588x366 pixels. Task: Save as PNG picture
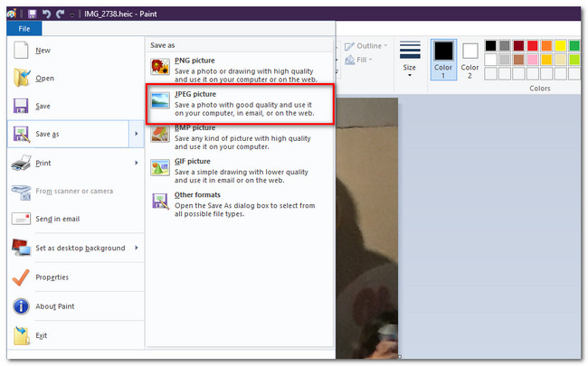239,70
